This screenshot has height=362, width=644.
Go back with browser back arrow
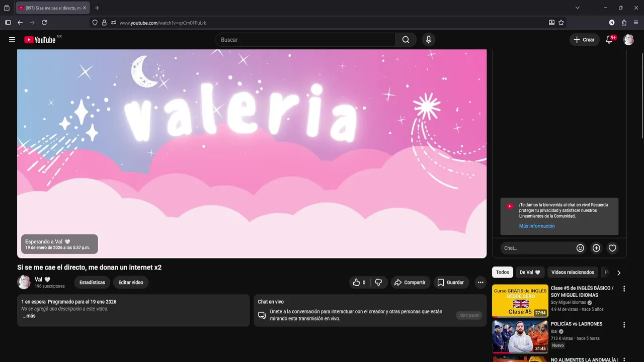20,23
